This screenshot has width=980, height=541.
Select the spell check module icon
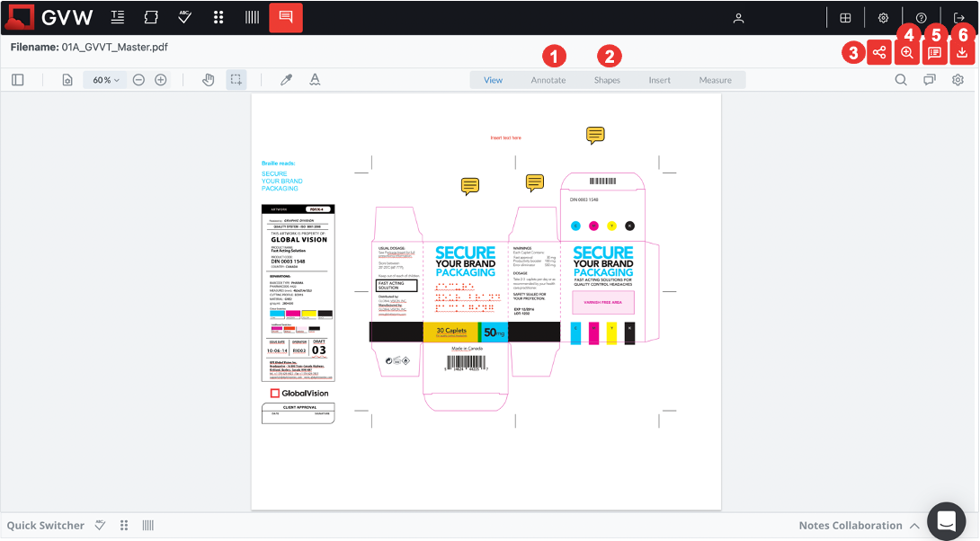click(184, 18)
